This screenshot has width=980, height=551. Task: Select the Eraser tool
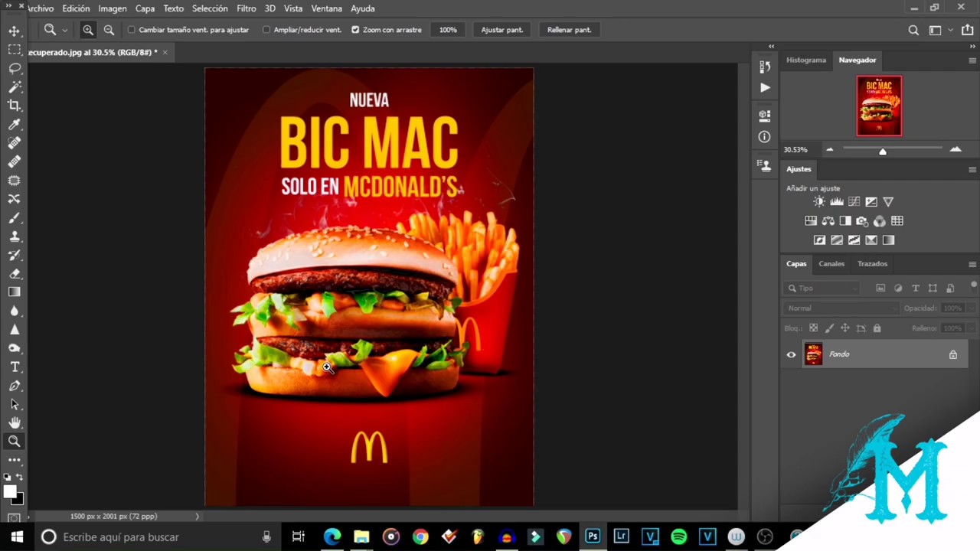pos(15,273)
